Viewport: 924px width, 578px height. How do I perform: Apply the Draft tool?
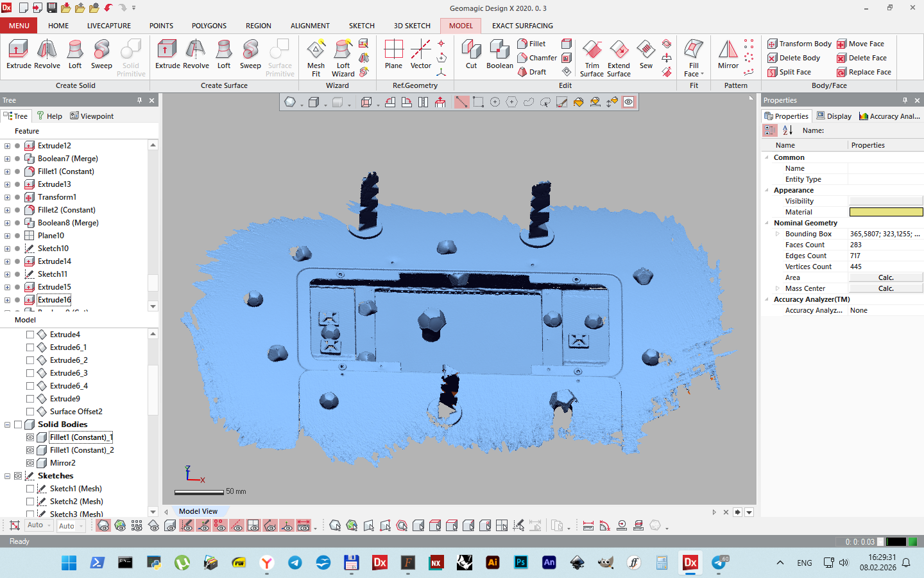pos(532,72)
